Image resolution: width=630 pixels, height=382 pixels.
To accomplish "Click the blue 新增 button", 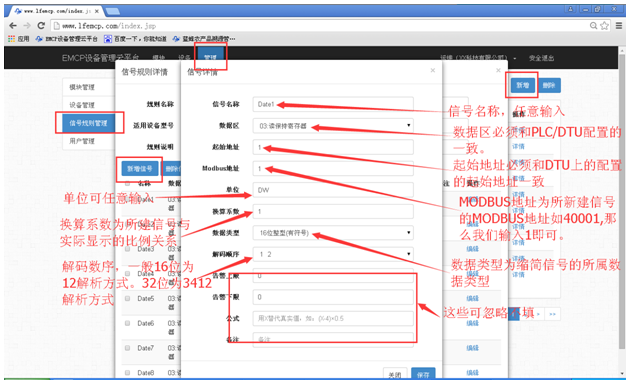I will (522, 85).
